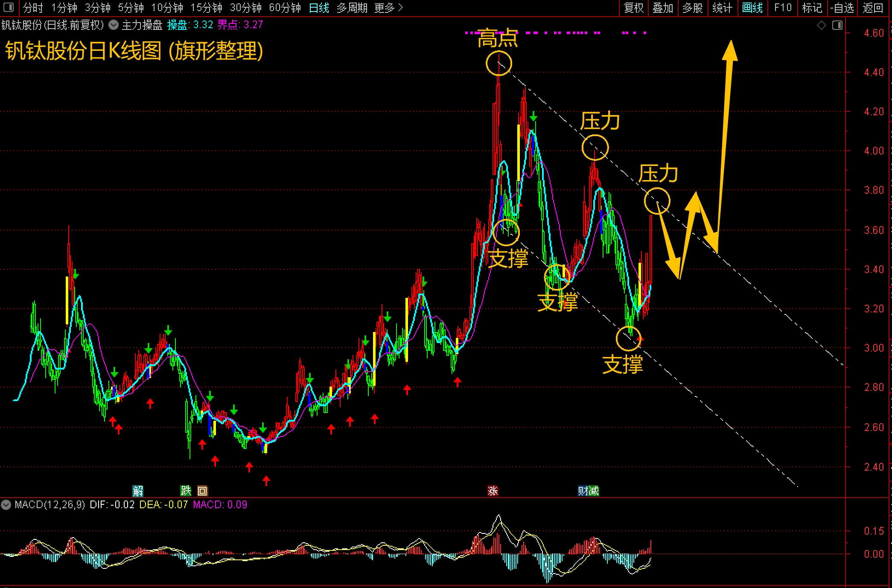Image resolution: width=892 pixels, height=588 pixels.
Task: Click the DEA: -0.07 value
Action: pos(163,505)
